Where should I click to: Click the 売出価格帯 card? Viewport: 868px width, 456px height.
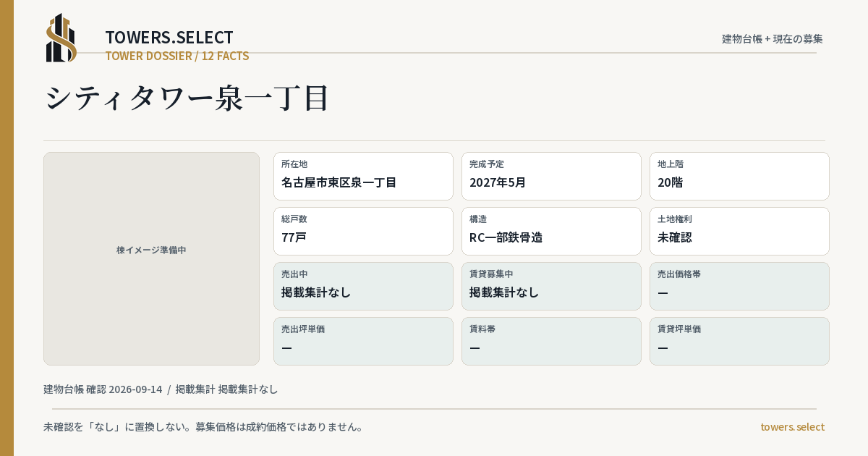739,286
